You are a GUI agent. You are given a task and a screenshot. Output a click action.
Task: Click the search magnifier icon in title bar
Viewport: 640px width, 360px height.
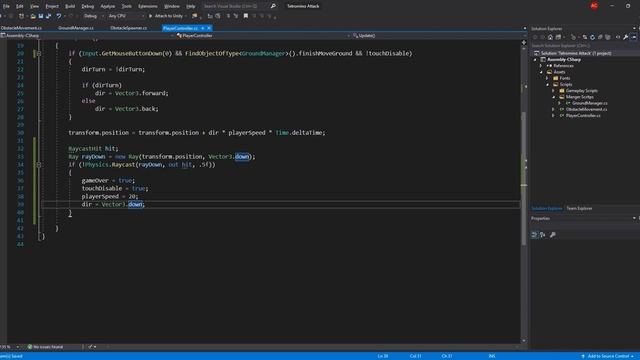pos(273,6)
